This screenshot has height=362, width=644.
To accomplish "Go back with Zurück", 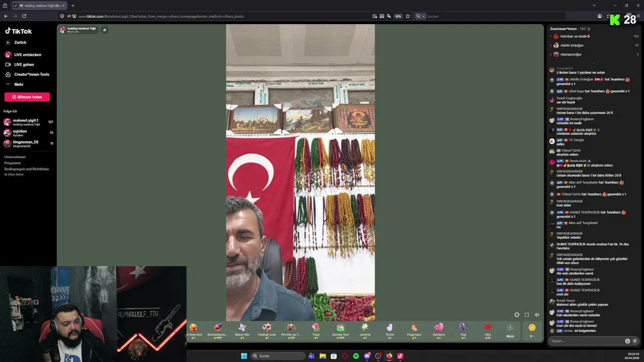I will point(16,43).
